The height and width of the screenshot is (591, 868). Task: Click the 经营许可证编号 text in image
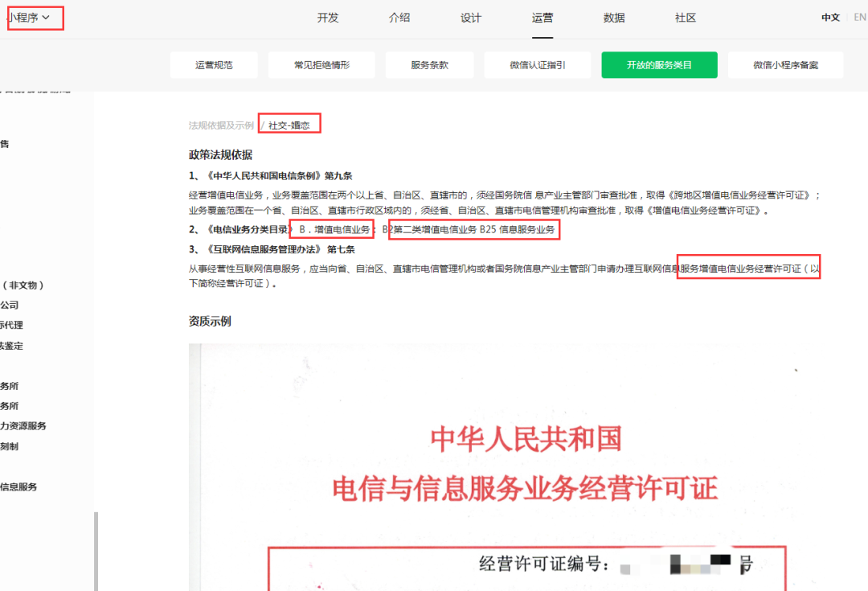[x=544, y=564]
